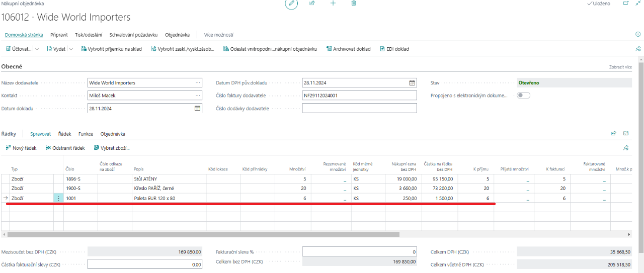Image resolution: width=644 pixels, height=273 pixels.
Task: Switch to Schvalování požadavku tab
Action: pos(133,35)
